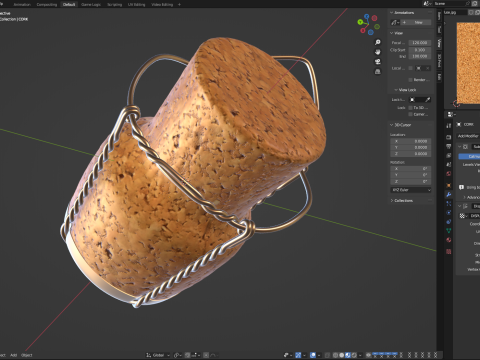Image resolution: width=480 pixels, height=360 pixels.
Task: Toggle viewport overlays button
Action: coord(313,355)
